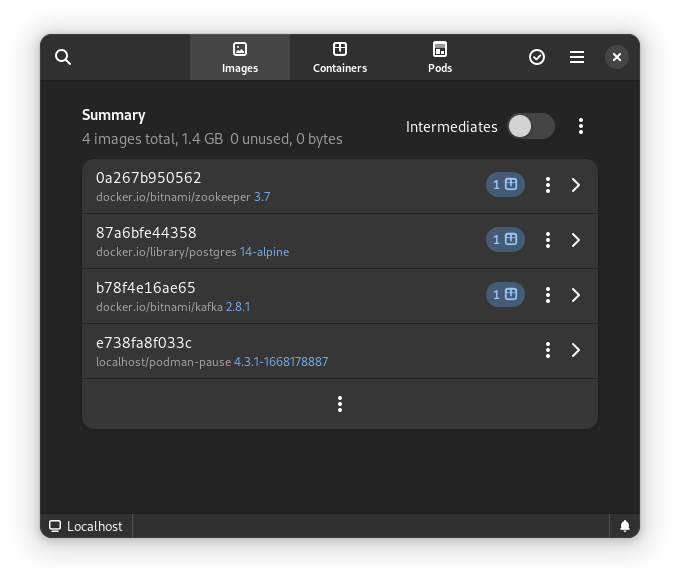Click container count badge for zookeeper image

[x=505, y=185]
